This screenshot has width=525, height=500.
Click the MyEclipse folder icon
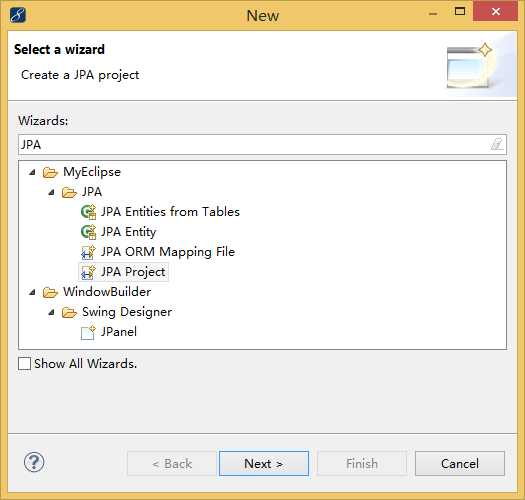pos(50,172)
